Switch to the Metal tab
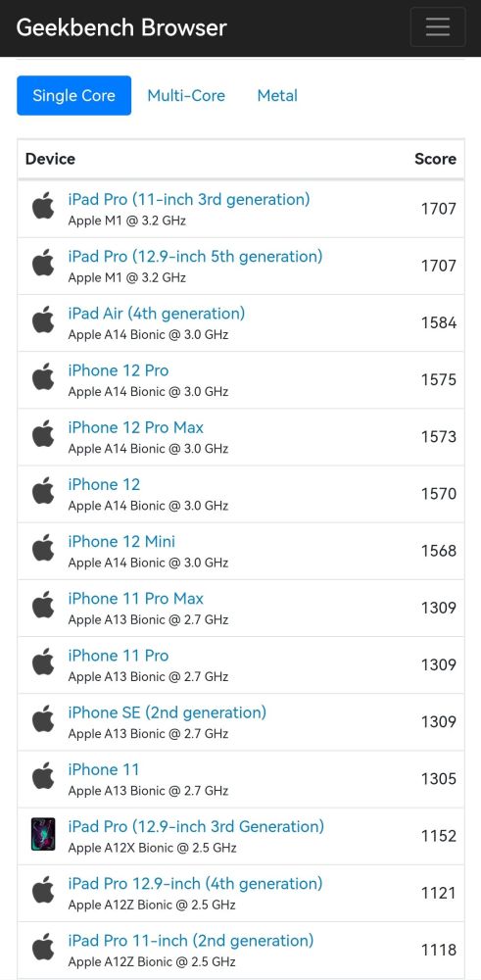 [x=277, y=96]
